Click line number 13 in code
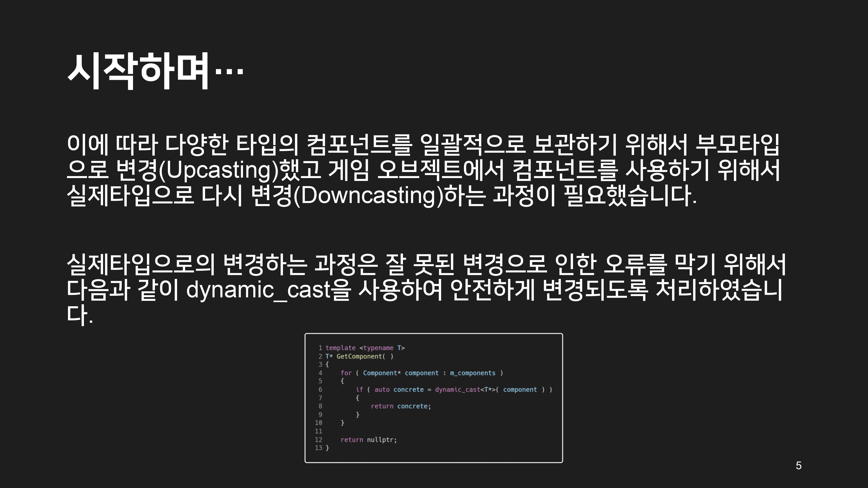The height and width of the screenshot is (488, 868). (x=318, y=448)
